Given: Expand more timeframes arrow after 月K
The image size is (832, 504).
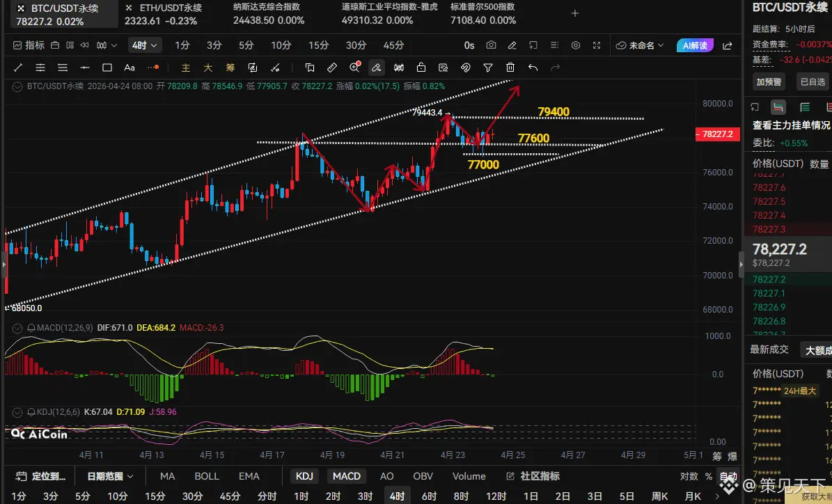Looking at the screenshot, I should 717,496.
